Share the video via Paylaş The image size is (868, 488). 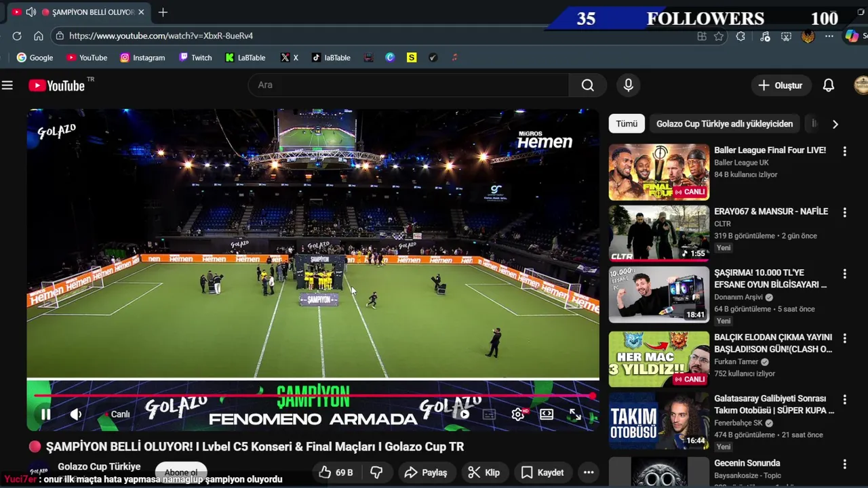tap(426, 472)
